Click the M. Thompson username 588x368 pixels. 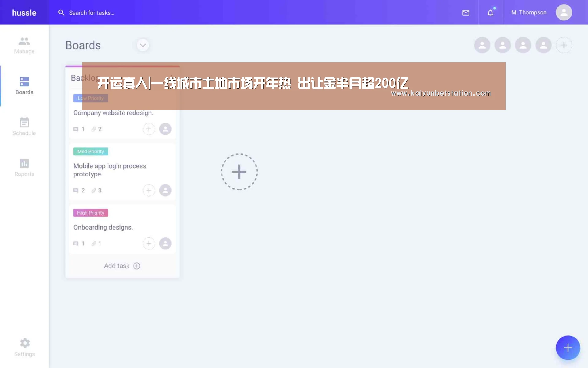pyautogui.click(x=528, y=12)
